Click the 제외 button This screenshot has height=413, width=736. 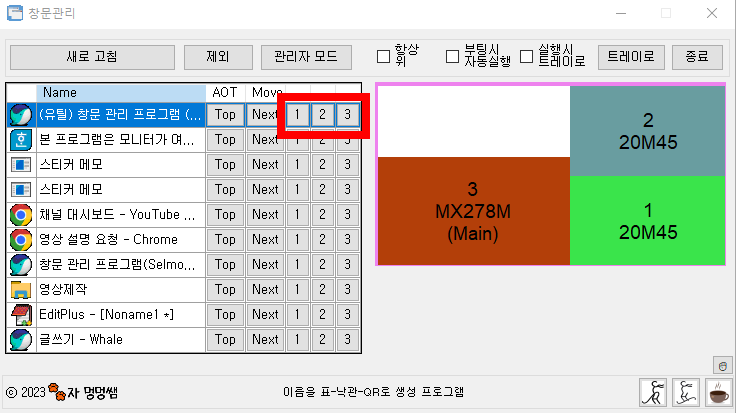click(218, 57)
